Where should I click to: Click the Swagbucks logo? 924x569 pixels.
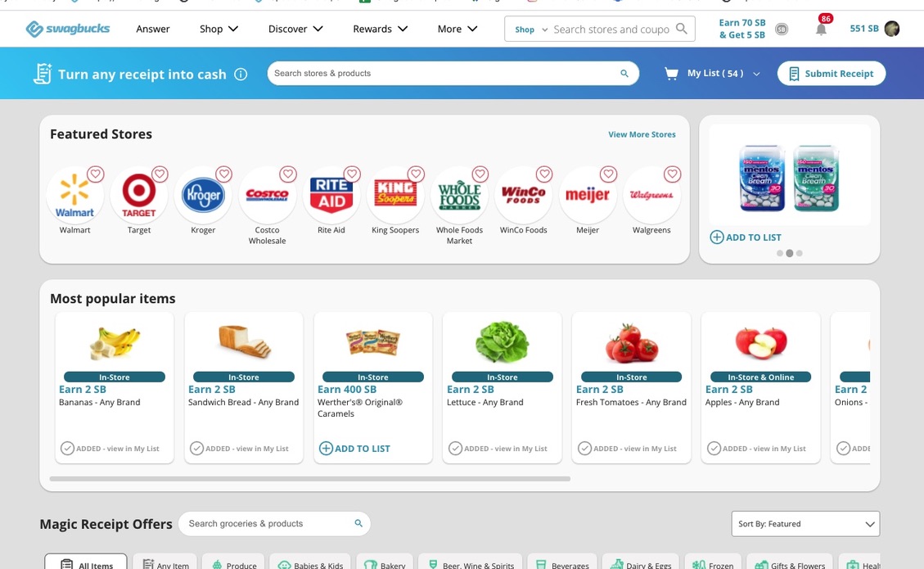pyautogui.click(x=68, y=29)
